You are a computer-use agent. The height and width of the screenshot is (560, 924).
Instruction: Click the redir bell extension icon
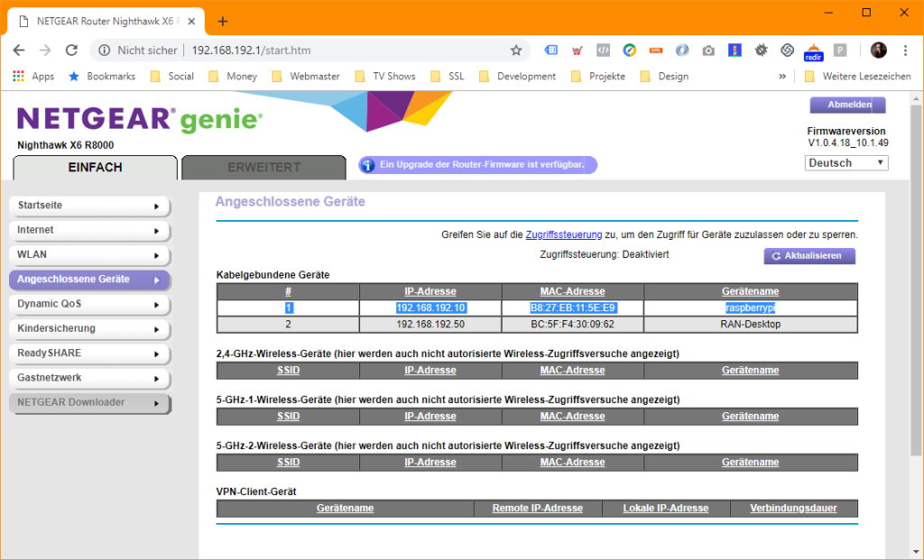tap(813, 51)
